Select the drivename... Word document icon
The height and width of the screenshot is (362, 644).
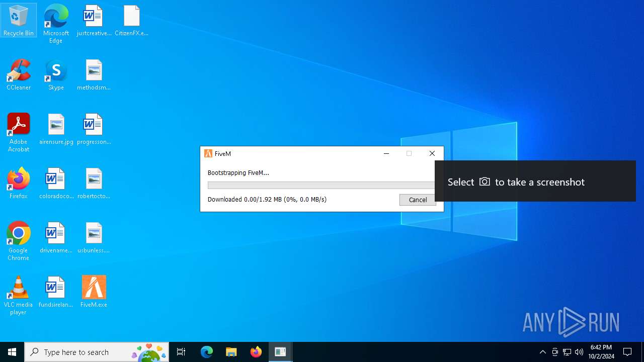[x=56, y=238]
